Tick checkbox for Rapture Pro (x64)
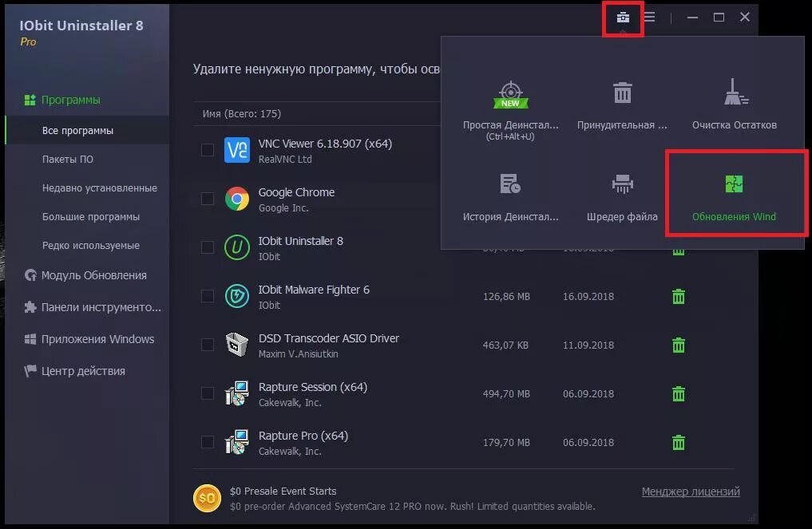Image resolution: width=812 pixels, height=529 pixels. pyautogui.click(x=208, y=442)
